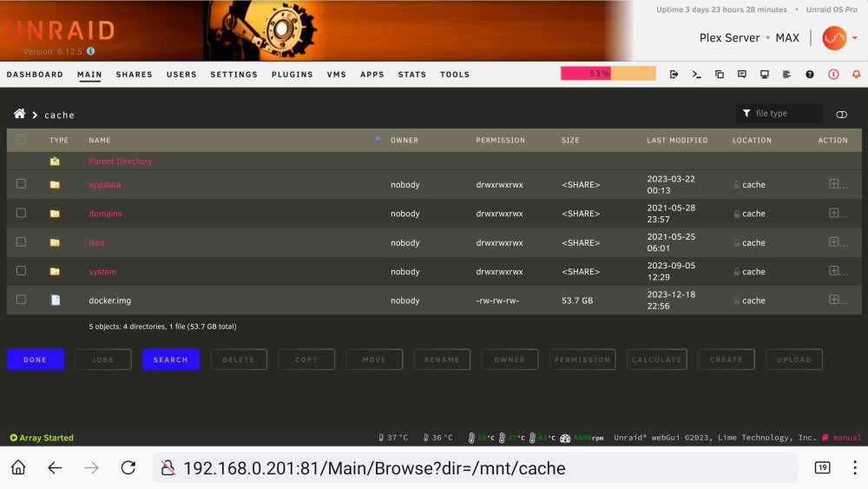Viewport: 868px width, 489px height.
Task: Select the Main tab
Action: [x=89, y=74]
